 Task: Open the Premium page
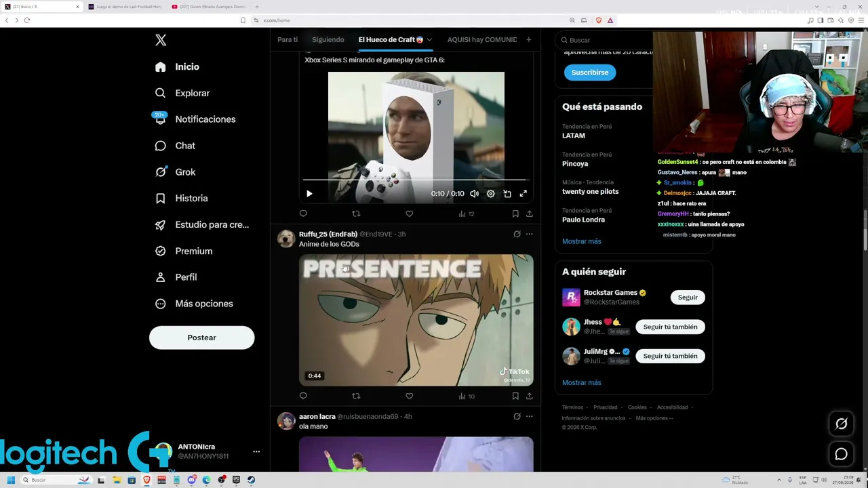pyautogui.click(x=183, y=251)
